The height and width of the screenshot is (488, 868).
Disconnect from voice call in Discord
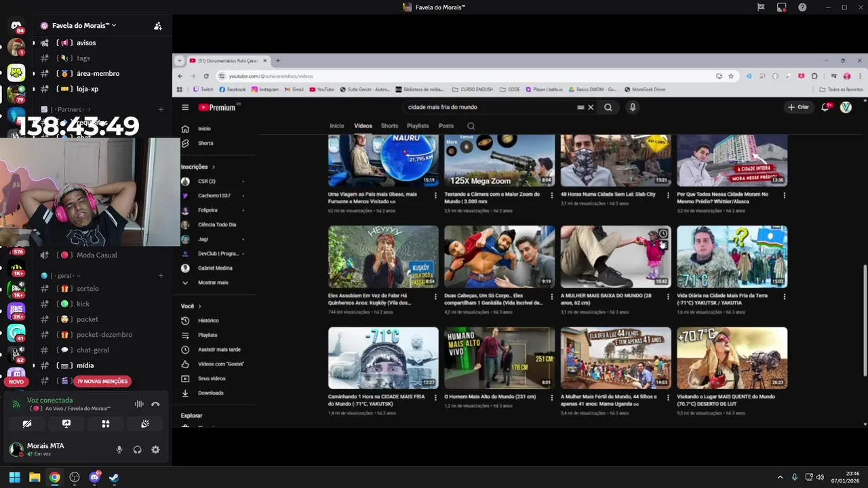[155, 404]
